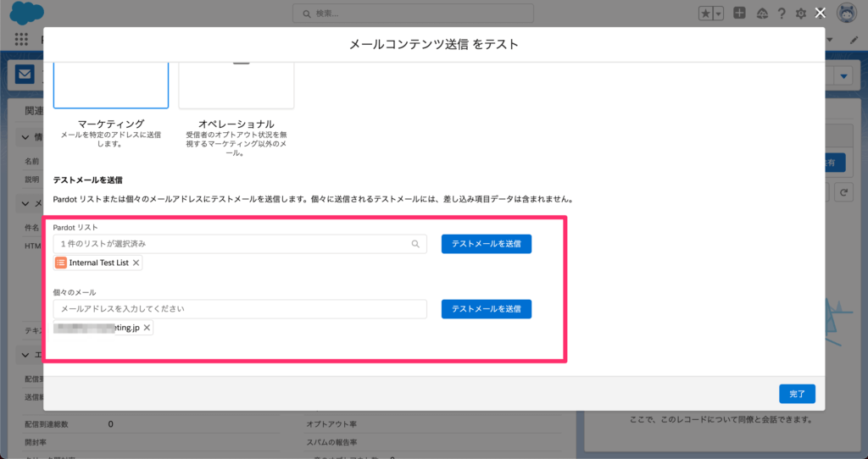Click the Salesforce cloud logo
Image resolution: width=868 pixels, height=459 pixels.
(26, 12)
